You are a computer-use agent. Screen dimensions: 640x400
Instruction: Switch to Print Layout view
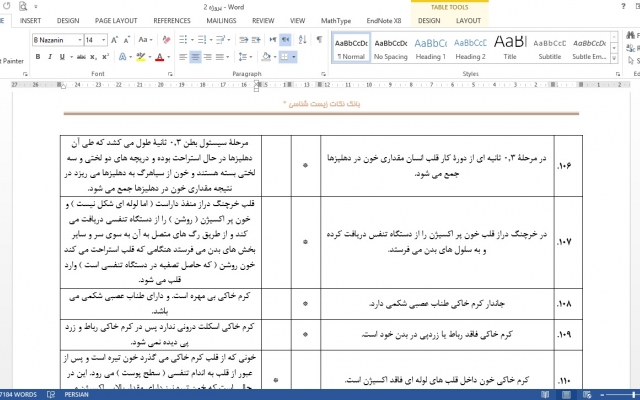(x=566, y=395)
